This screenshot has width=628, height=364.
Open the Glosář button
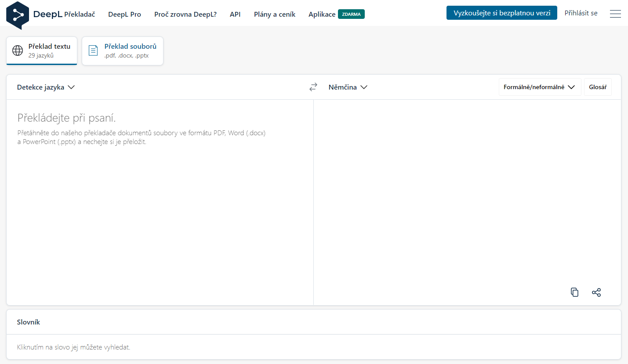click(598, 87)
